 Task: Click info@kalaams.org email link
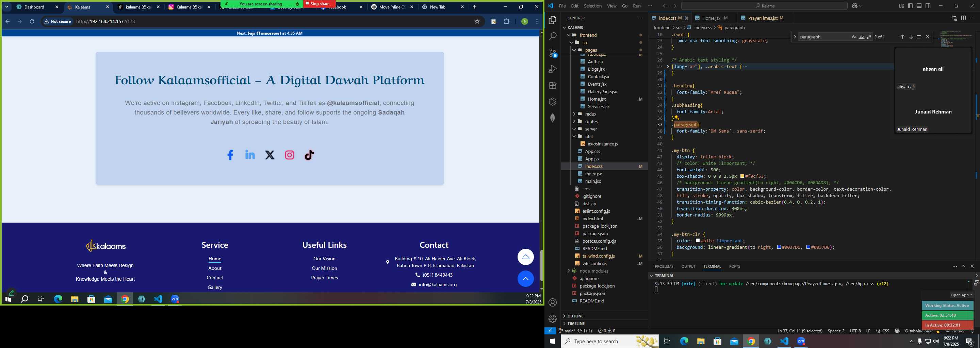[438, 284]
